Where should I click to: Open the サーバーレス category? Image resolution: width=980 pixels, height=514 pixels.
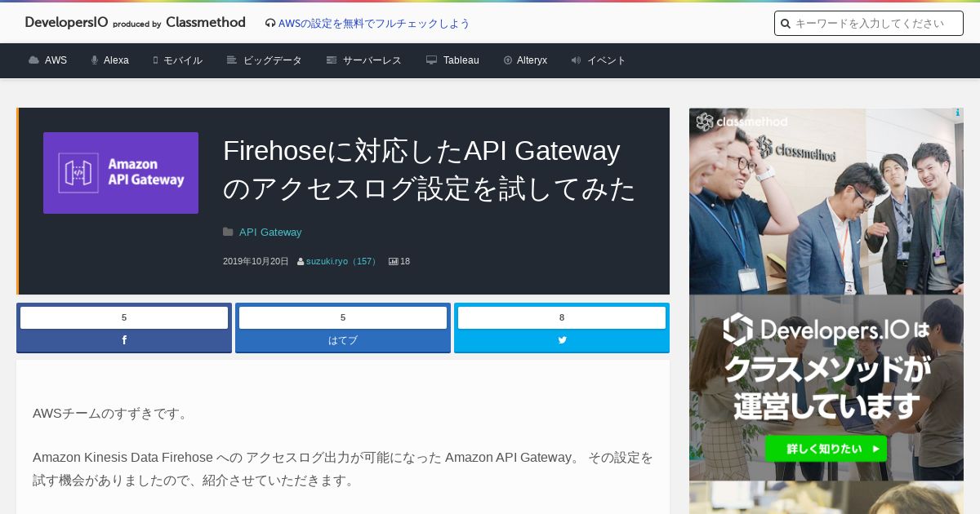pyautogui.click(x=363, y=60)
